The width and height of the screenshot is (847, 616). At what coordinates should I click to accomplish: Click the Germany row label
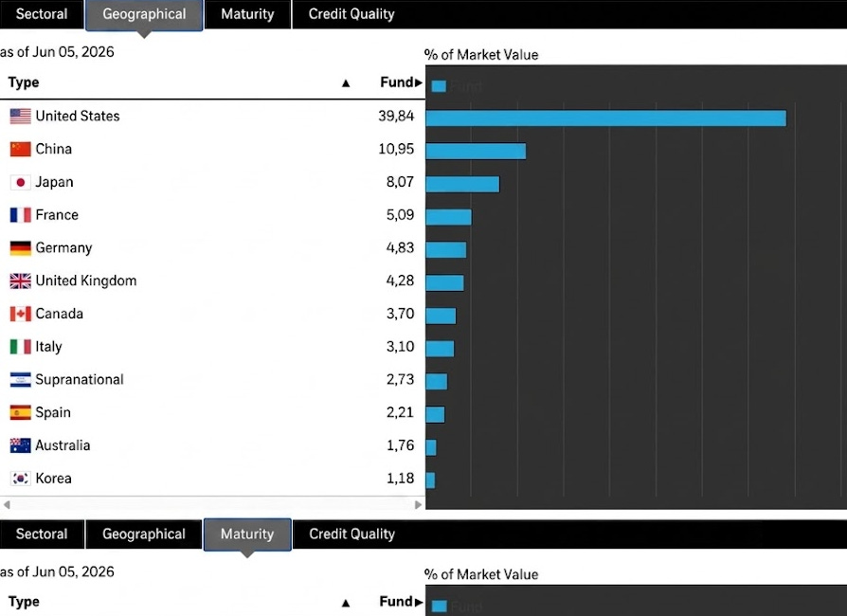(x=63, y=248)
